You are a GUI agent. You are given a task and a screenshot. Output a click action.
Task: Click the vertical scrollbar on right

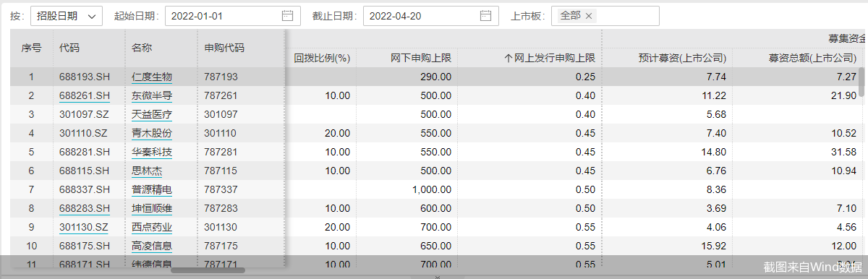coord(861,81)
